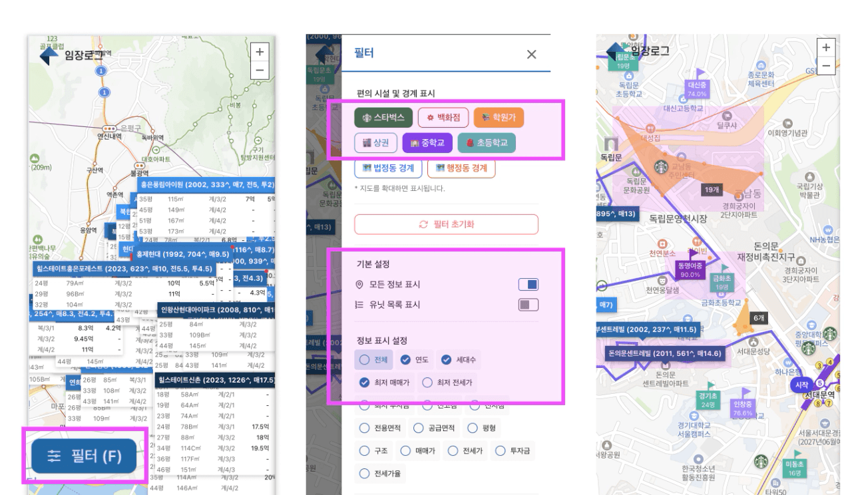Zoom out on the right map
Image resolution: width=868 pixels, height=495 pixels.
point(826,65)
